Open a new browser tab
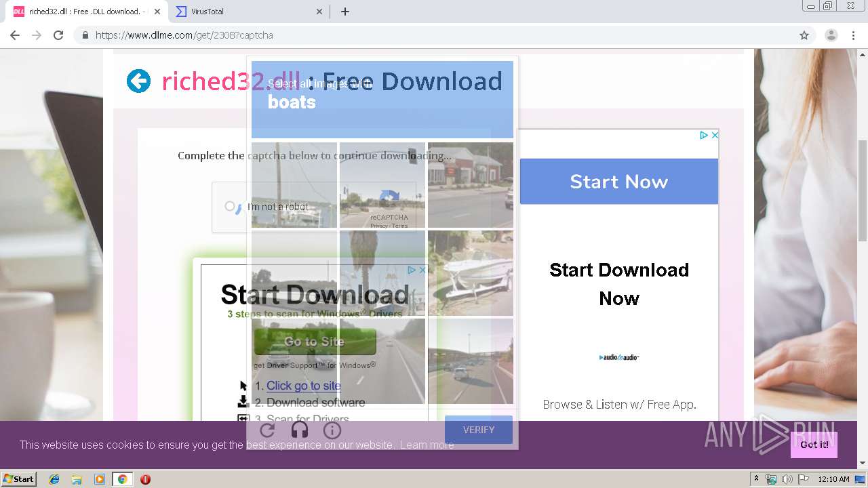The image size is (868, 488). (345, 12)
